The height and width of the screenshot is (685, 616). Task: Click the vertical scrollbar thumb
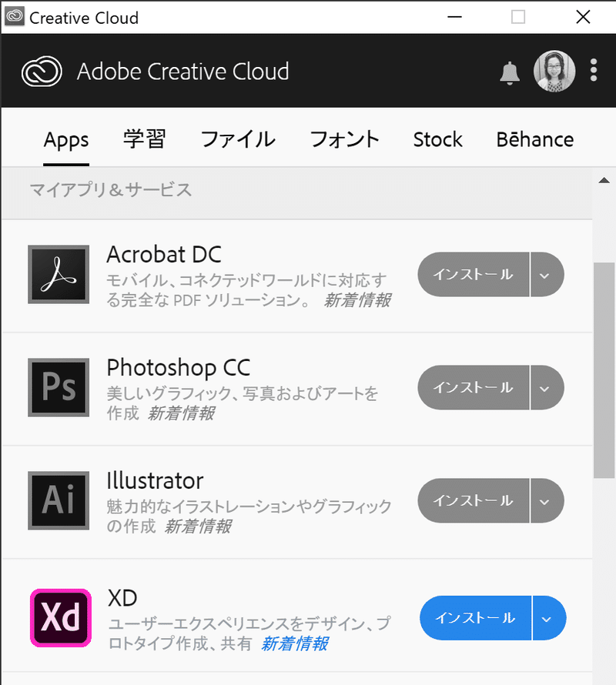[604, 370]
